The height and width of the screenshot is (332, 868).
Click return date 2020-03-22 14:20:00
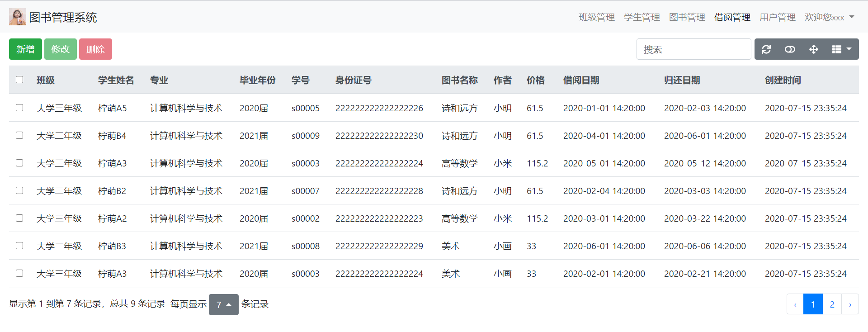tap(705, 218)
